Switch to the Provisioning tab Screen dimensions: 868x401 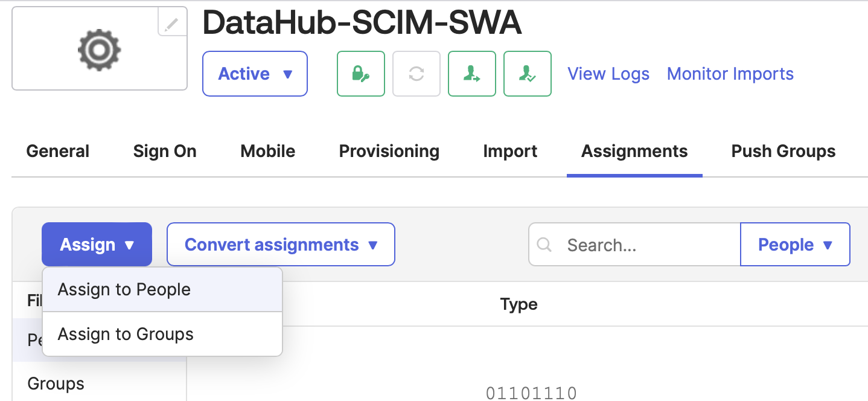tap(389, 151)
